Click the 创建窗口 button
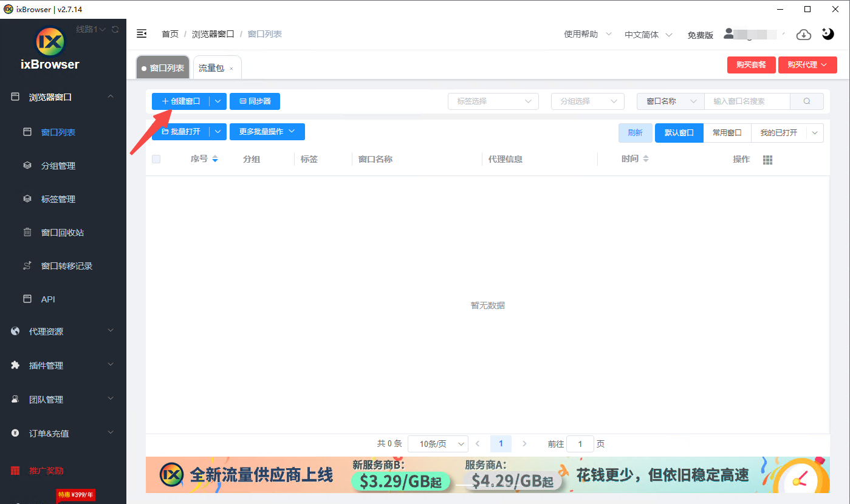This screenshot has height=504, width=850. 181,101
